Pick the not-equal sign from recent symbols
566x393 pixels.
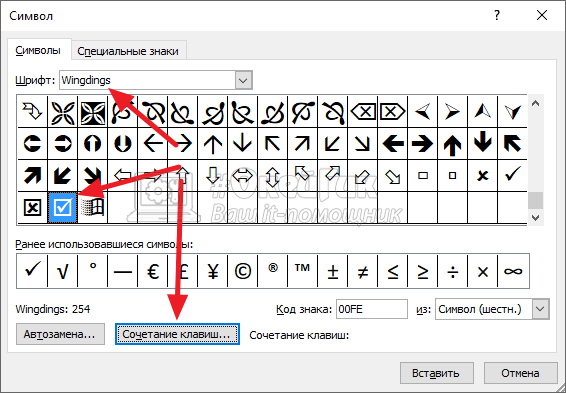pyautogui.click(x=362, y=271)
